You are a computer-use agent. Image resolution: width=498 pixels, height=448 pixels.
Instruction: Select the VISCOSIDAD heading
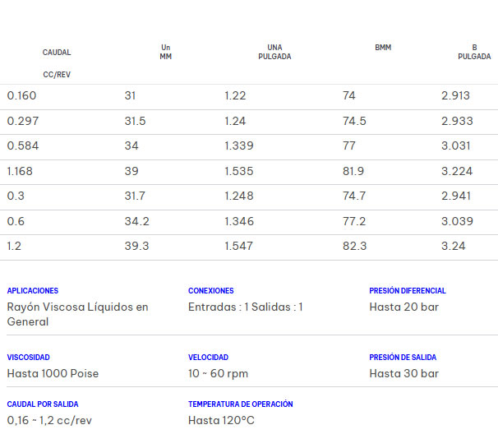tap(29, 358)
